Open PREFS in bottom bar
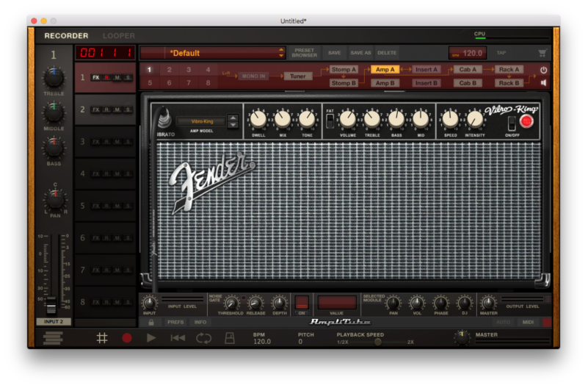Screen dimensions: 588x388 (x=175, y=323)
